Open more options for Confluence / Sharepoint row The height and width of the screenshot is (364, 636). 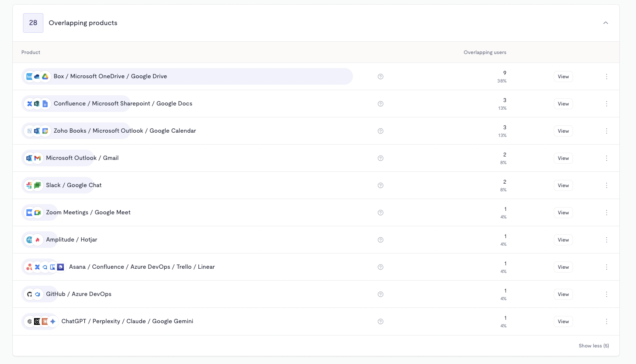(607, 104)
